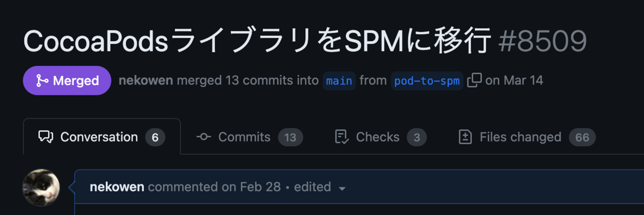
Task: Open the pod-to-spm branch link
Action: coord(427,81)
